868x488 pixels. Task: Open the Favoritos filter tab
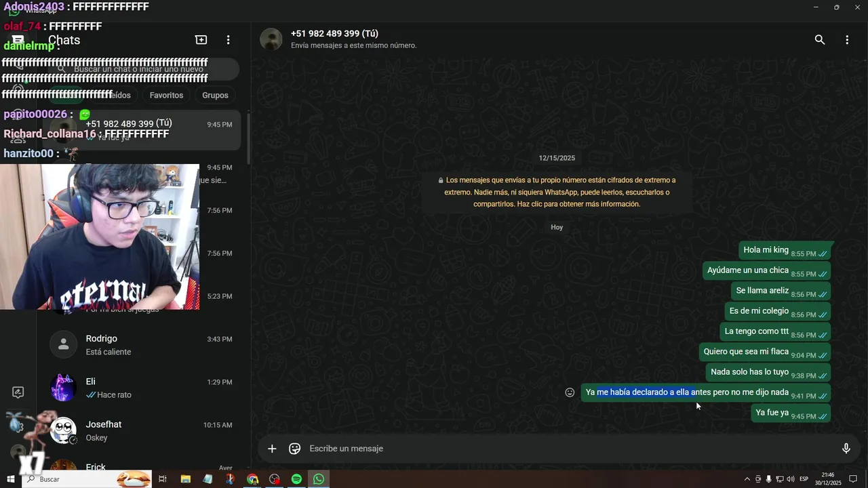pyautogui.click(x=166, y=96)
